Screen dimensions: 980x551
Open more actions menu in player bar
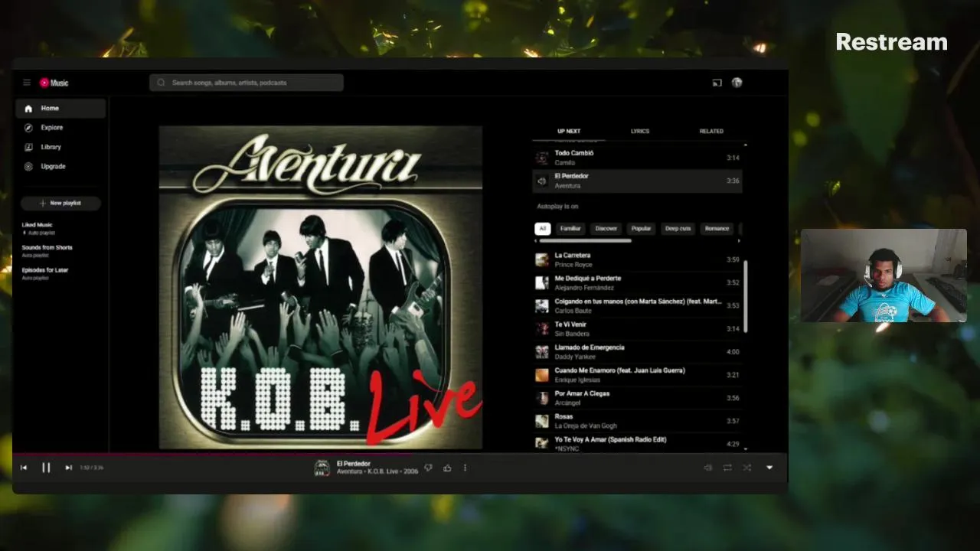pos(465,468)
